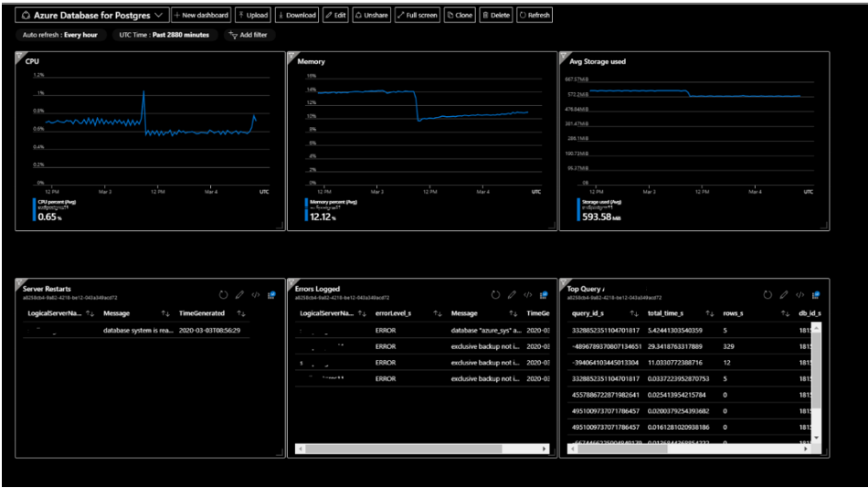
Task: Select rows_s value 329
Action: coord(728,346)
